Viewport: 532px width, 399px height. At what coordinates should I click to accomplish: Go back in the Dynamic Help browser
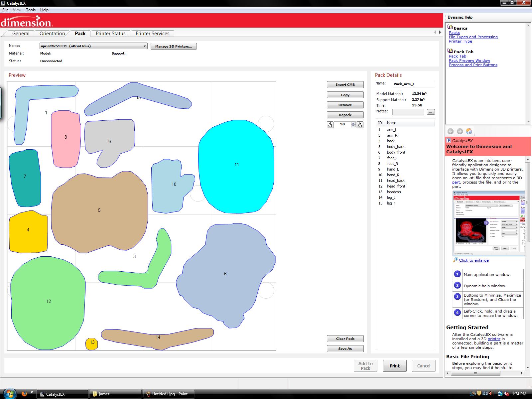pos(451,131)
